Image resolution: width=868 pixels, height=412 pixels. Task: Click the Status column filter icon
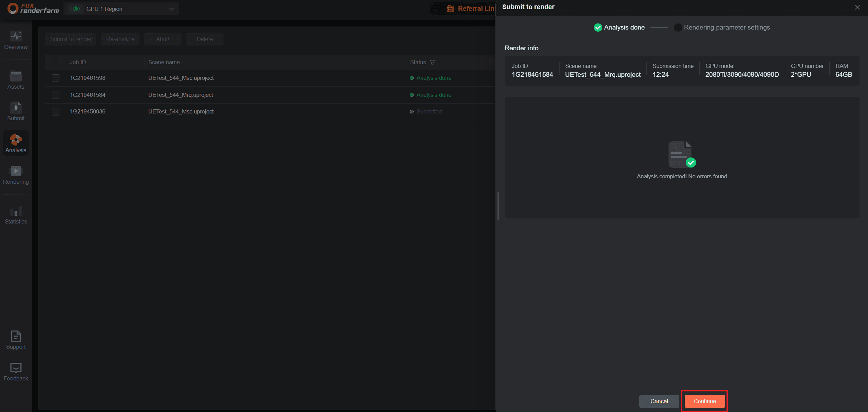432,62
